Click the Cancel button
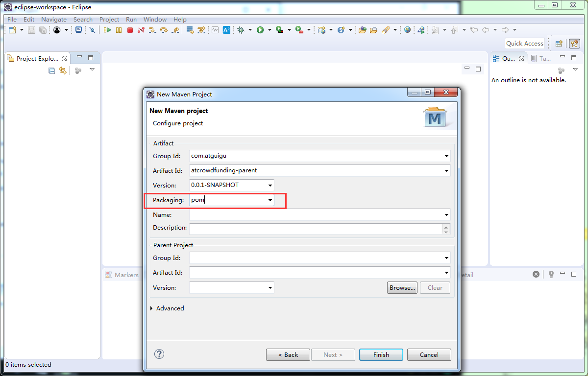The width and height of the screenshot is (588, 376). [429, 354]
